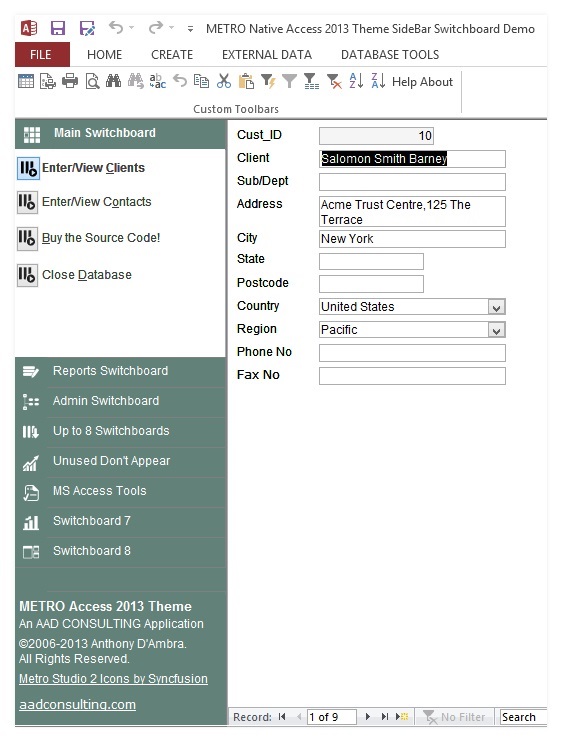Image resolution: width=562 pixels, height=742 pixels.
Task: Save the database with the Save icon
Action: coord(58,28)
